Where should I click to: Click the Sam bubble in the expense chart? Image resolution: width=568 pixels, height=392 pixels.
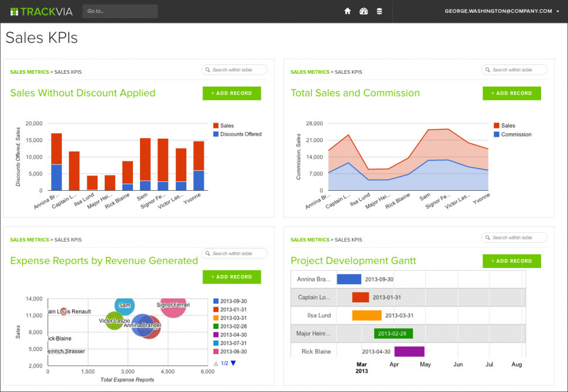click(x=124, y=305)
